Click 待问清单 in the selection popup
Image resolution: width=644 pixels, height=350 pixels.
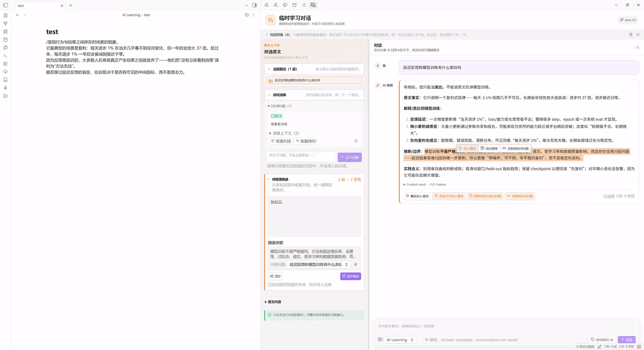(489, 148)
